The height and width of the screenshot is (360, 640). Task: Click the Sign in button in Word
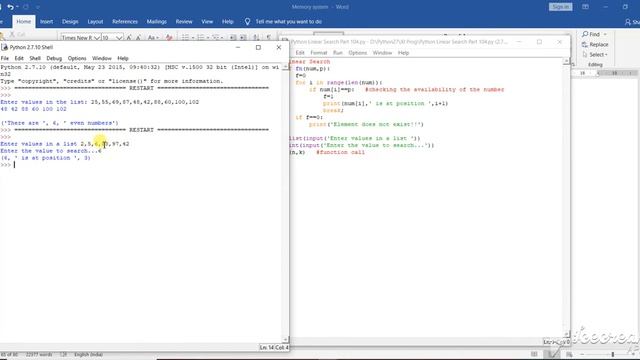pos(560,7)
